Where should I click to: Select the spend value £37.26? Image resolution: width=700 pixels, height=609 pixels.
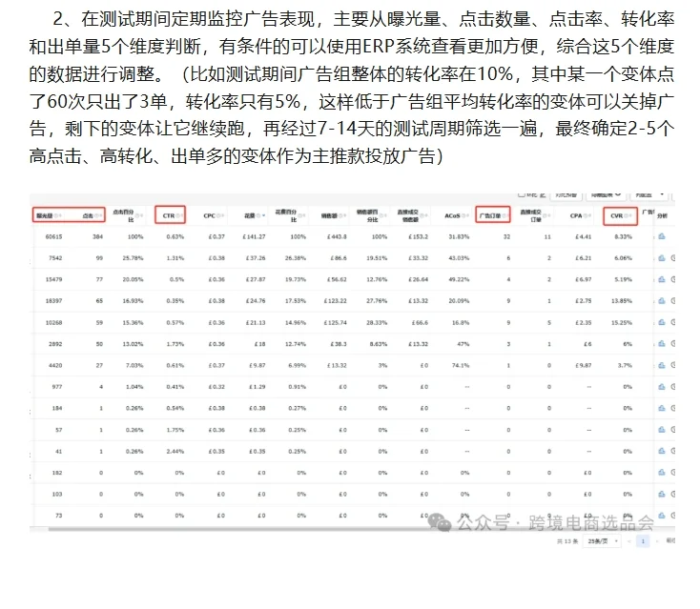[256, 258]
